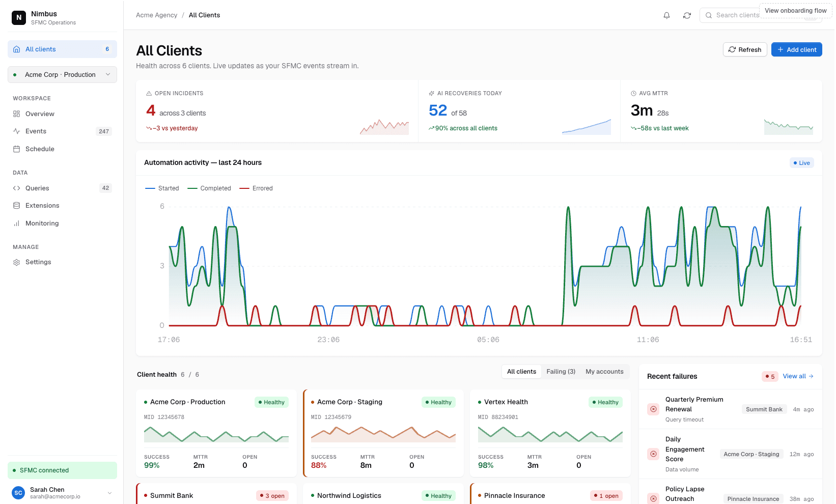The image size is (836, 504).
Task: Open Overview in the sidebar
Action: pos(62,114)
